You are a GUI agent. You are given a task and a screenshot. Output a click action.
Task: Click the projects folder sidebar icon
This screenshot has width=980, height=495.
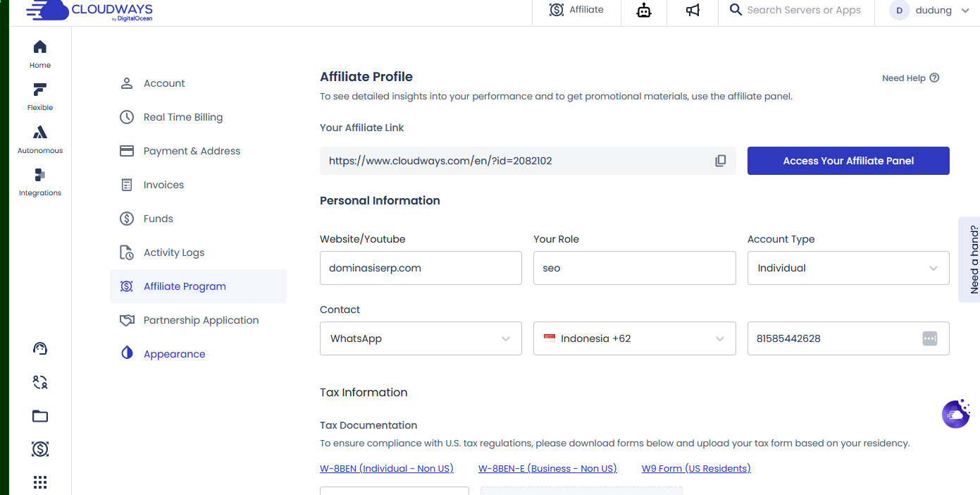(40, 416)
